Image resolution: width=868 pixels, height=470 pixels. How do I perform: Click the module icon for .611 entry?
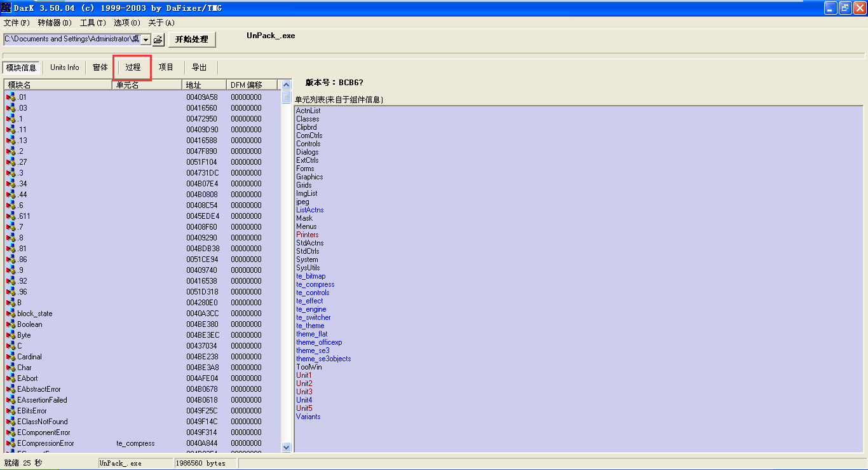[x=11, y=216]
